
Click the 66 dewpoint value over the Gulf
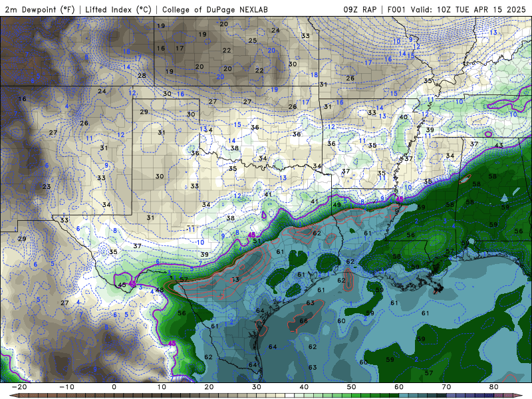coord(304,321)
